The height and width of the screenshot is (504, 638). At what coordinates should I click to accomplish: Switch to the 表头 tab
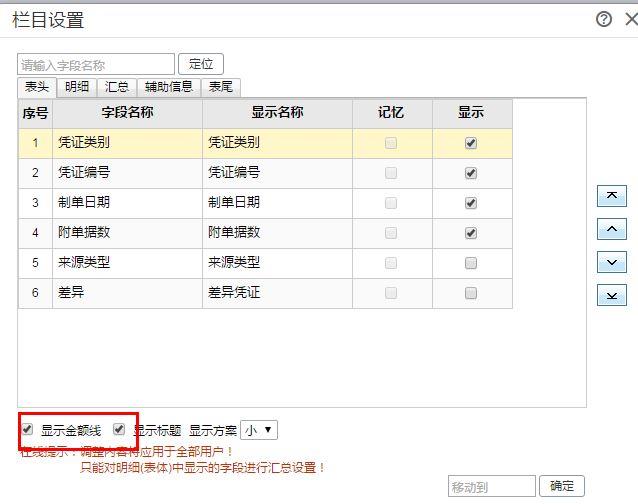click(37, 87)
